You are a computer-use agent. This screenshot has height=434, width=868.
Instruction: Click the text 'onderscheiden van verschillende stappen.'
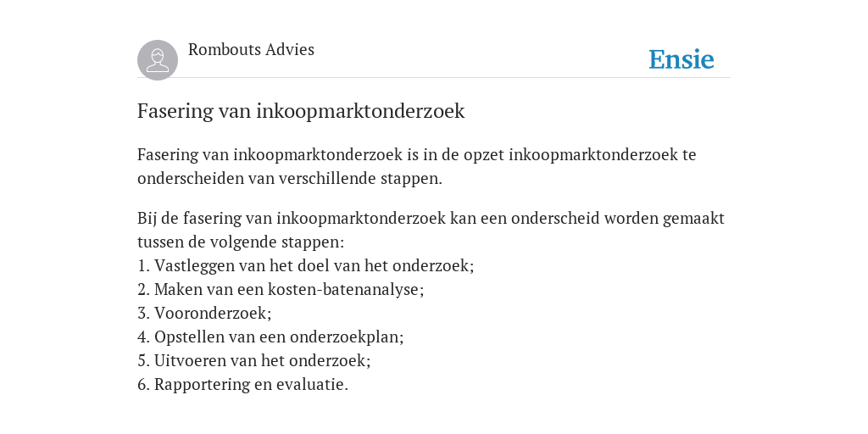290,178
